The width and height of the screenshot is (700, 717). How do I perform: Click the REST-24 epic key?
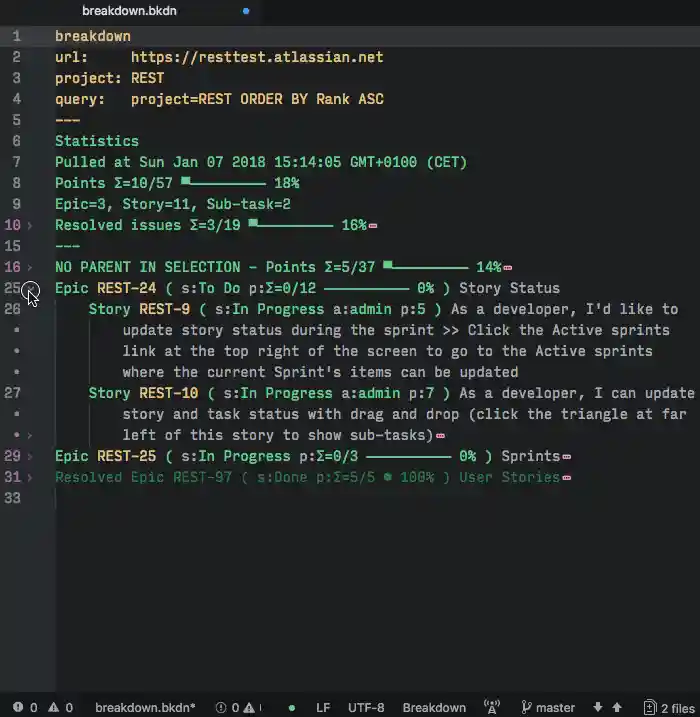click(127, 288)
